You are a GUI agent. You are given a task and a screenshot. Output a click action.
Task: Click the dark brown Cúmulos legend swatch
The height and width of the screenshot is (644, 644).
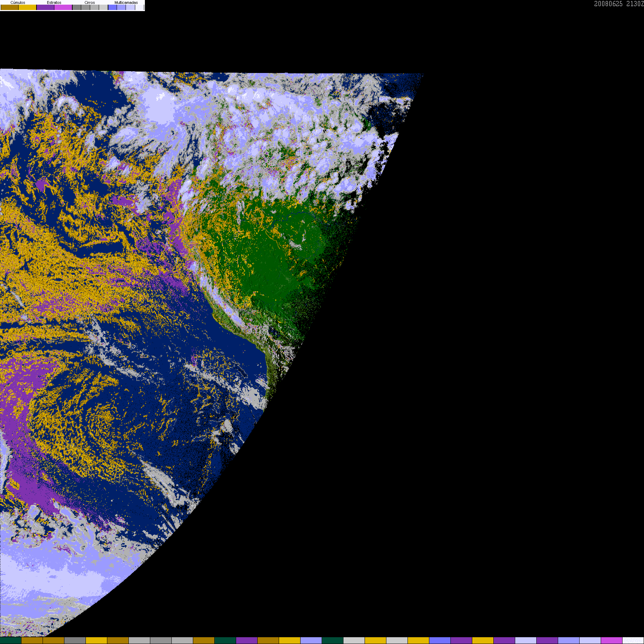(x=10, y=7)
